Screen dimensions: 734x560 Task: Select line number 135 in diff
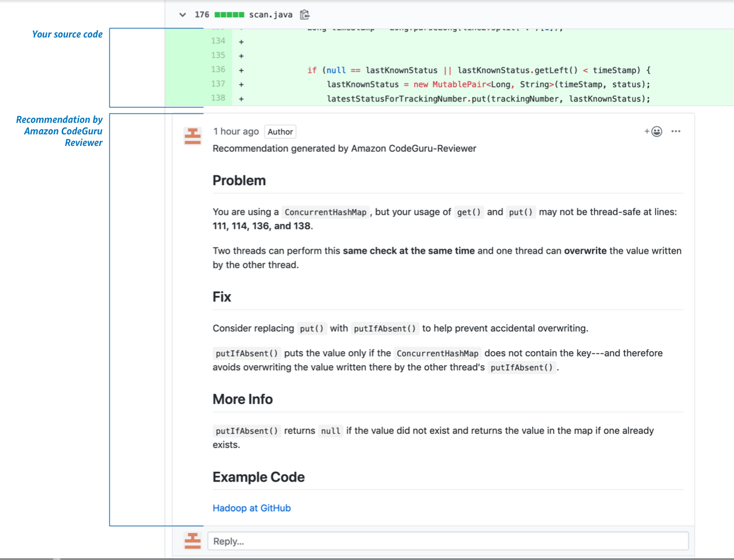218,55
